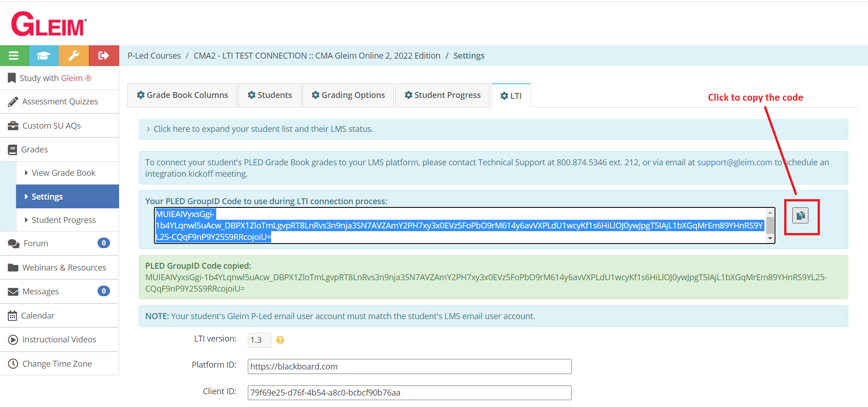Click the LTI version help question icon
868x407 pixels.
click(280, 340)
